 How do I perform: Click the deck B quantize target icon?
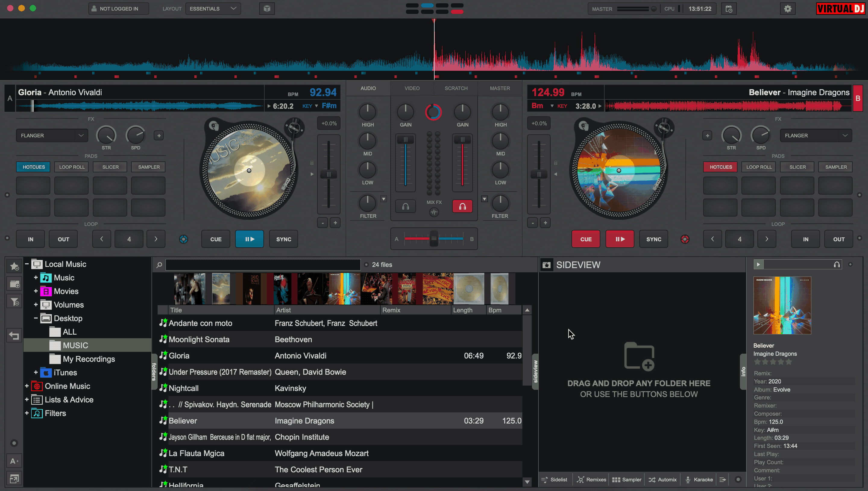pyautogui.click(x=685, y=239)
